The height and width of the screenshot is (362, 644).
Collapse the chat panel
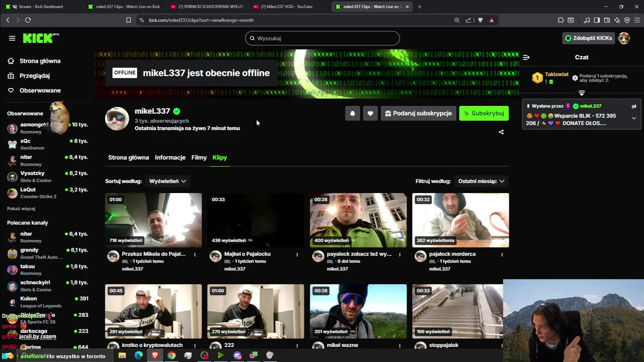pyautogui.click(x=526, y=57)
